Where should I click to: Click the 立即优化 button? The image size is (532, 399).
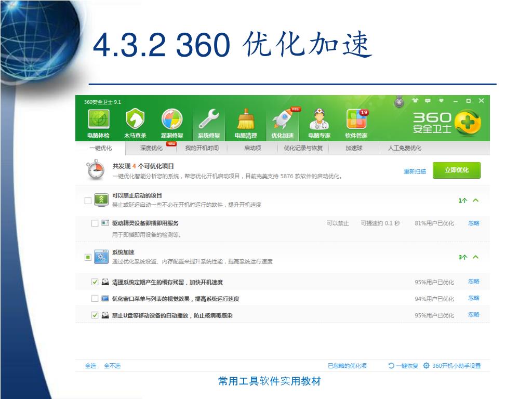click(456, 170)
